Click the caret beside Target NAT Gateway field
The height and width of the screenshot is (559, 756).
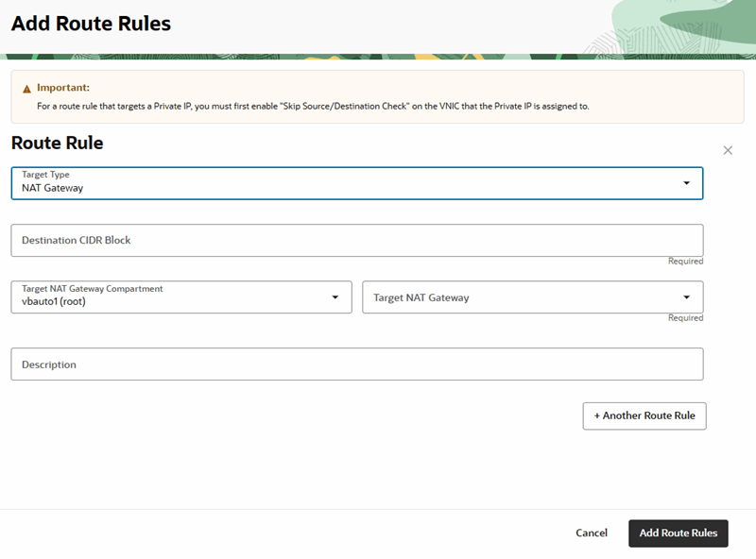point(689,296)
